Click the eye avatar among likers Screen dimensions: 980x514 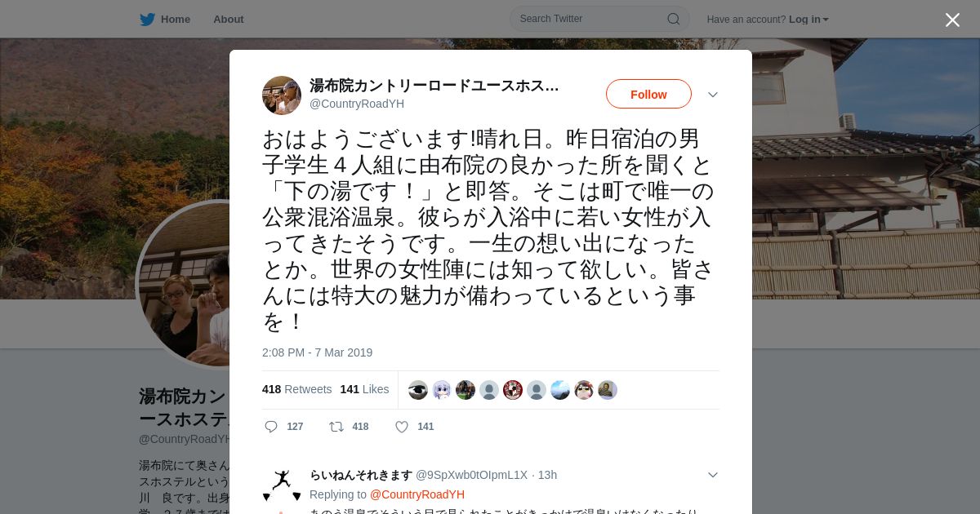click(x=418, y=390)
